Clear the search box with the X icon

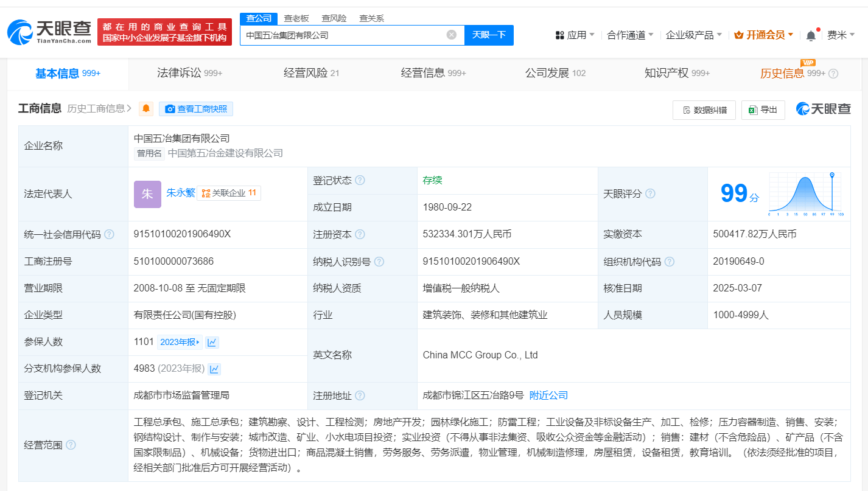click(452, 35)
